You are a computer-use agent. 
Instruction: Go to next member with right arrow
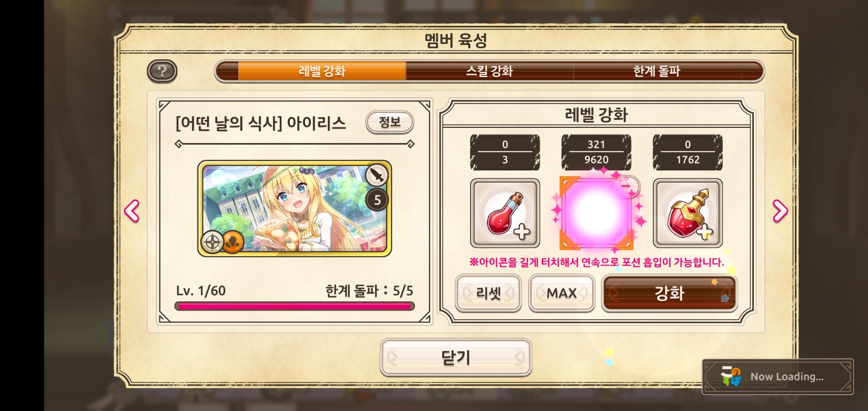[x=780, y=211]
